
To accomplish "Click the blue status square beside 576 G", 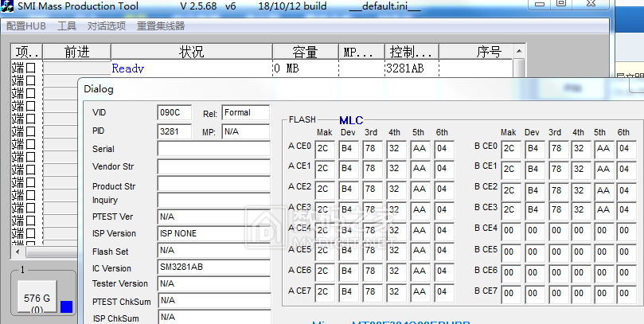I will tap(66, 306).
